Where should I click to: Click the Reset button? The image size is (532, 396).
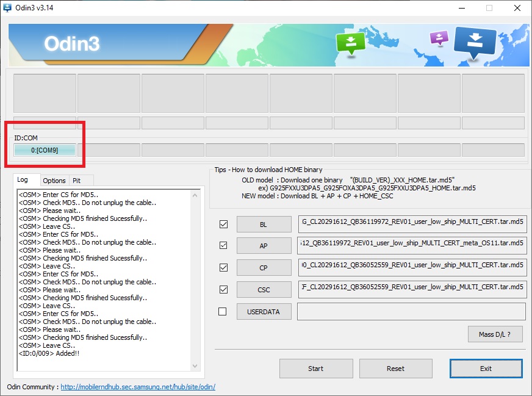pyautogui.click(x=395, y=369)
